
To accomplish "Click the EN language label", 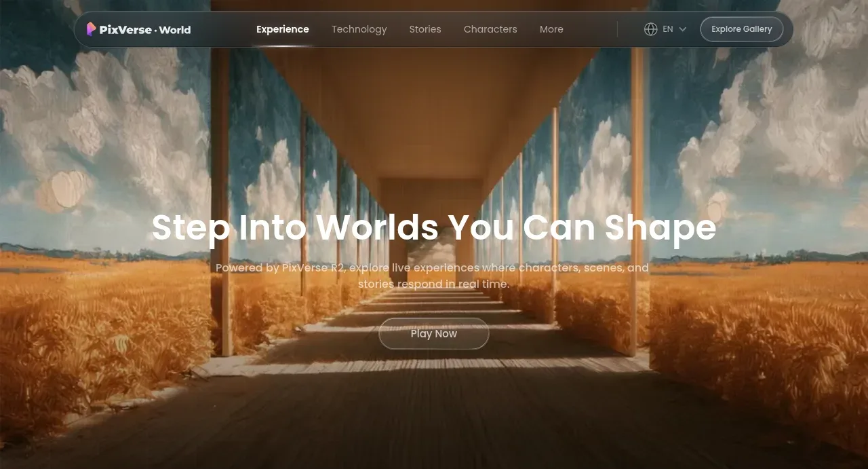I will click(668, 29).
